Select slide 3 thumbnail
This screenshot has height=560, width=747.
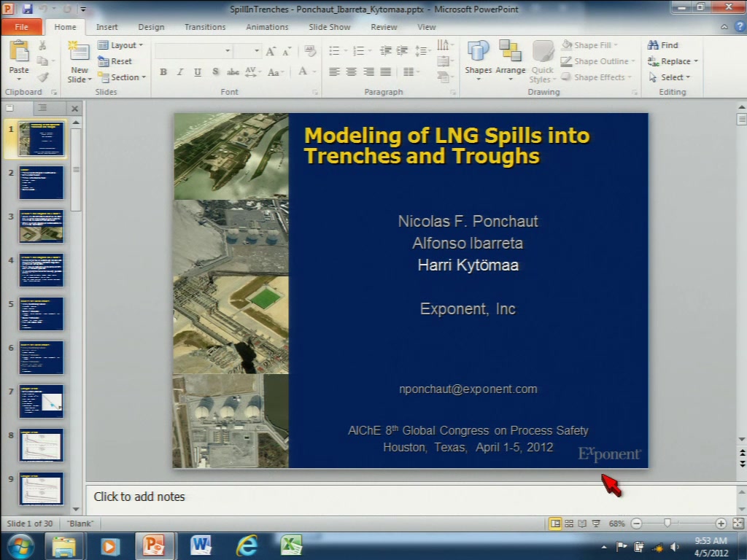click(42, 226)
